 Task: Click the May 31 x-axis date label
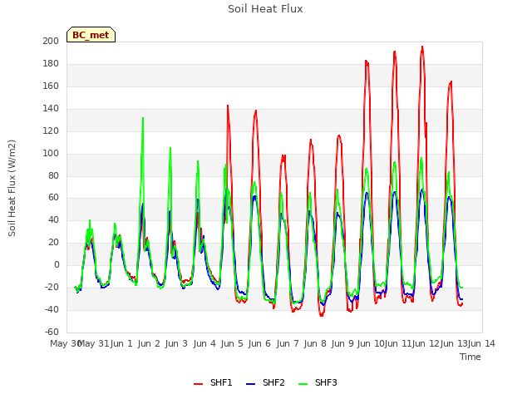(x=94, y=343)
